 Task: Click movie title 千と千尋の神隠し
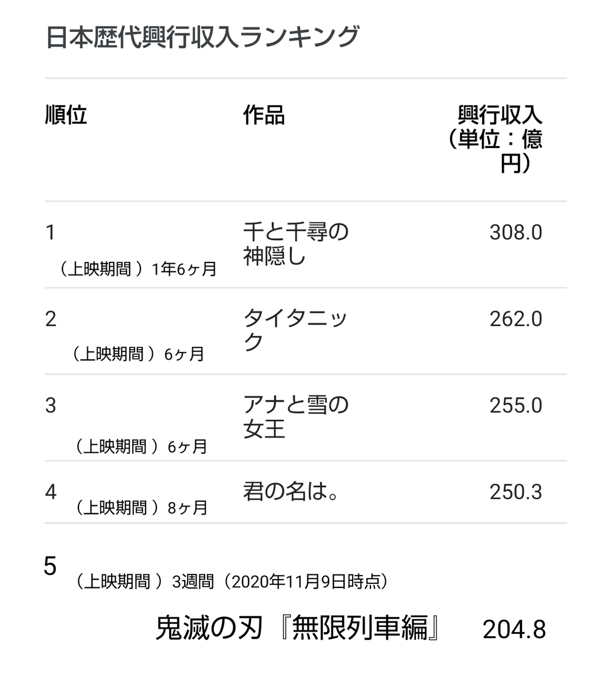tap(296, 244)
